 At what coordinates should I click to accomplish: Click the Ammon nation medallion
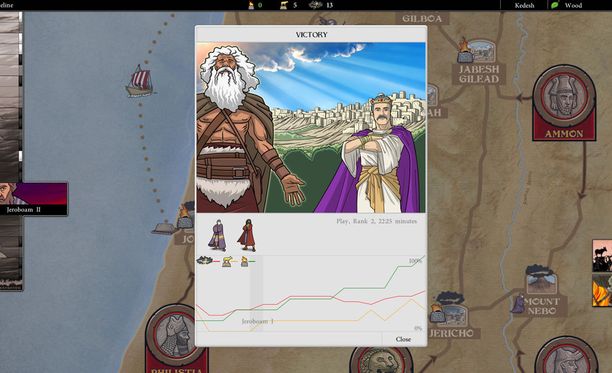click(x=564, y=103)
